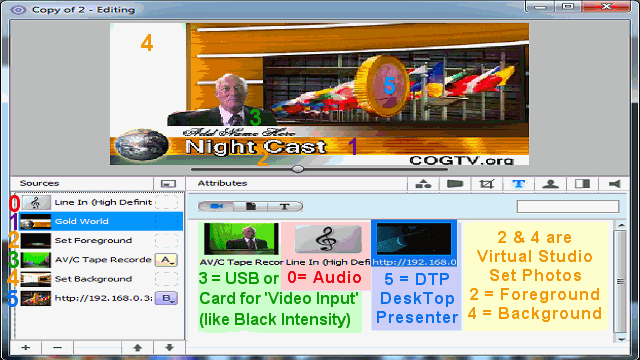Add a new source with plus button
The image size is (640, 360).
(x=26, y=347)
